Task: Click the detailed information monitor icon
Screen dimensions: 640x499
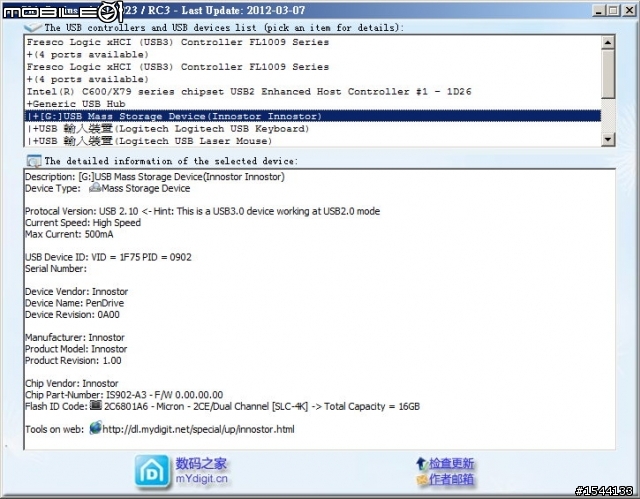Action: 33,161
